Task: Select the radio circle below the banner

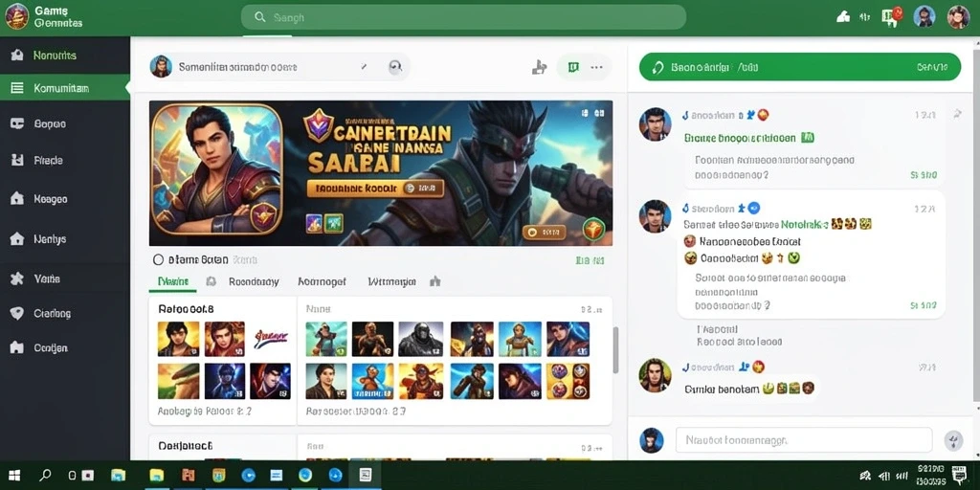Action: 158,259
